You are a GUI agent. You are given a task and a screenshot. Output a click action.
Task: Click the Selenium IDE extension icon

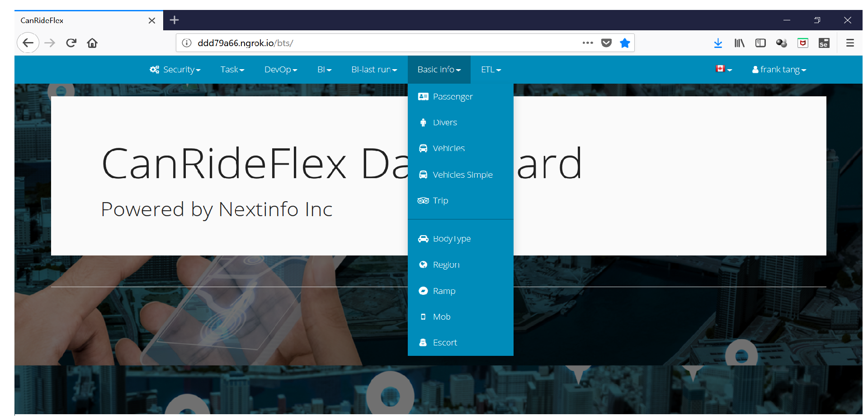[x=824, y=43]
